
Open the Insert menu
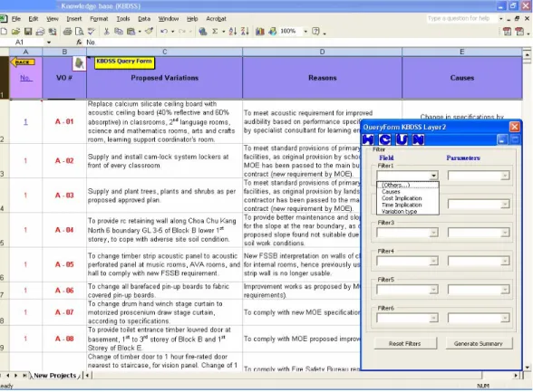[x=73, y=19]
